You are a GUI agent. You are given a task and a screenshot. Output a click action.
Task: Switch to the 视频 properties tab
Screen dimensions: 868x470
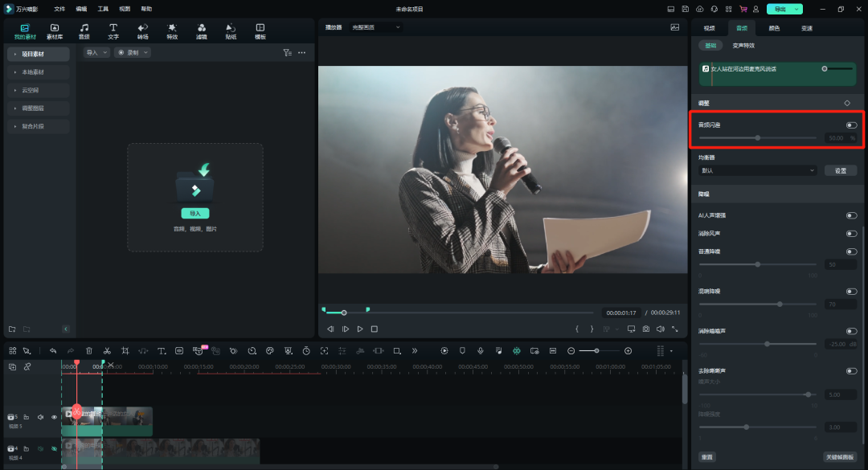(709, 28)
